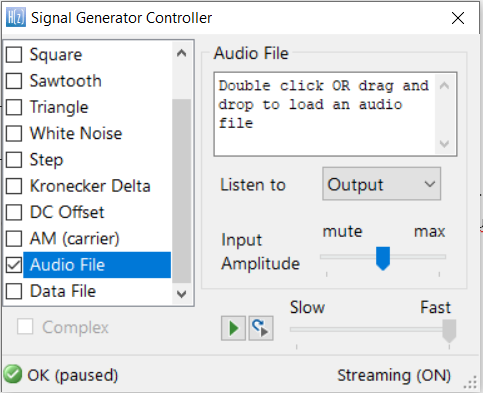Click the Signal Generator app icon in title bar
This screenshot has width=483, height=393.
(16, 18)
